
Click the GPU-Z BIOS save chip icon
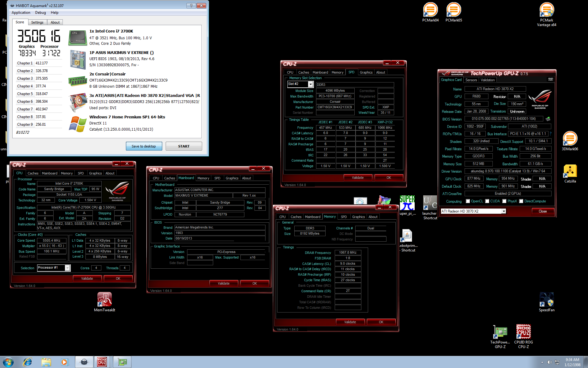(x=548, y=119)
